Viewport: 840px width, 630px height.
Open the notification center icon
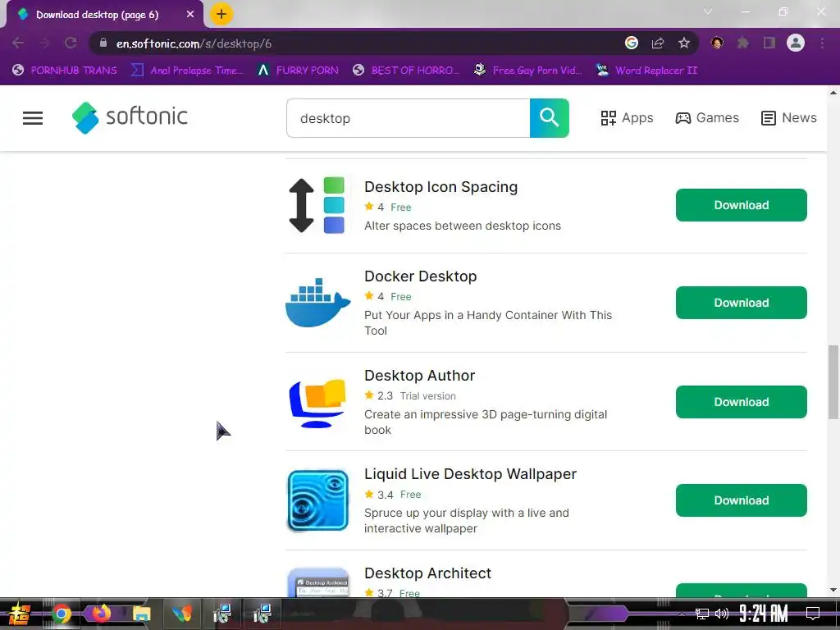point(813,614)
